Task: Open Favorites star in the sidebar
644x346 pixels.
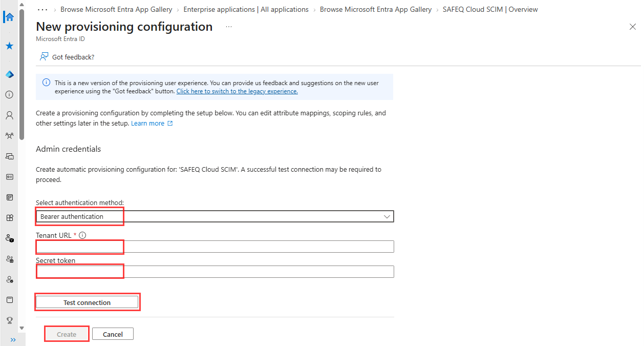Action: pyautogui.click(x=9, y=46)
